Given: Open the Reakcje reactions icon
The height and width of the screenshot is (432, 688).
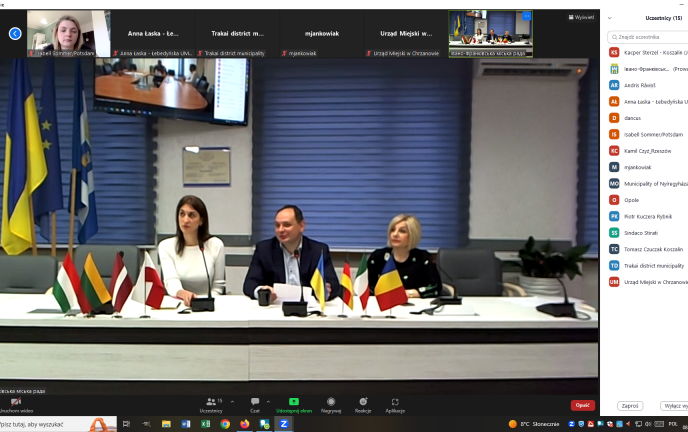Looking at the screenshot, I should [x=363, y=401].
